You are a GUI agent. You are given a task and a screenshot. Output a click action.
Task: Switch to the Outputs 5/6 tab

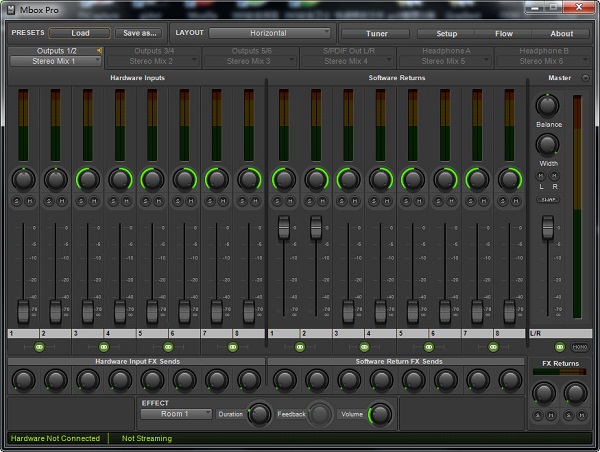(x=251, y=51)
